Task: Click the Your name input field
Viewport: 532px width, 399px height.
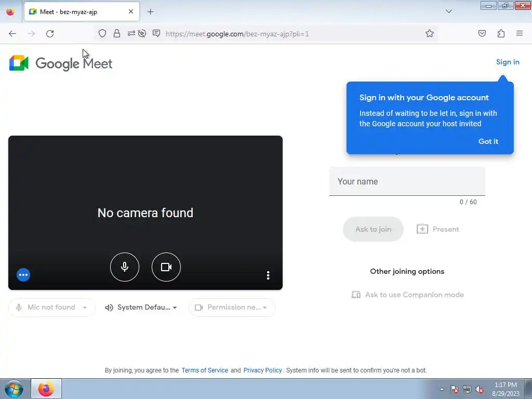Action: pyautogui.click(x=407, y=181)
